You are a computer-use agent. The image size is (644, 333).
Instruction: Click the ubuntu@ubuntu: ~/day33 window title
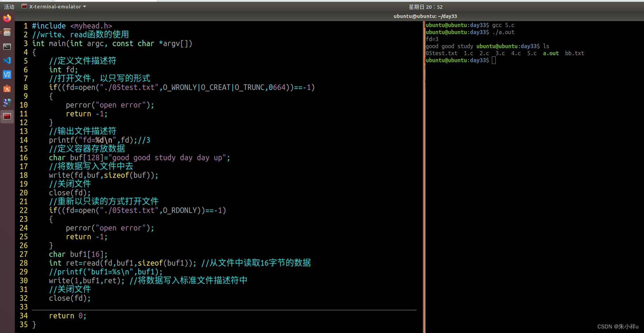pyautogui.click(x=425, y=16)
